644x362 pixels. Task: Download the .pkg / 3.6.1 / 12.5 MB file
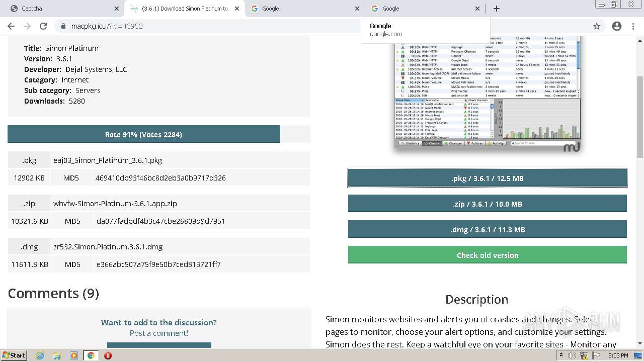click(487, 178)
